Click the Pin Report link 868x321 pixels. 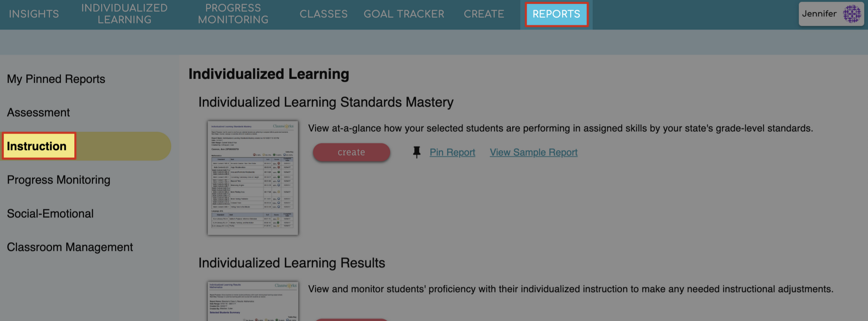452,152
